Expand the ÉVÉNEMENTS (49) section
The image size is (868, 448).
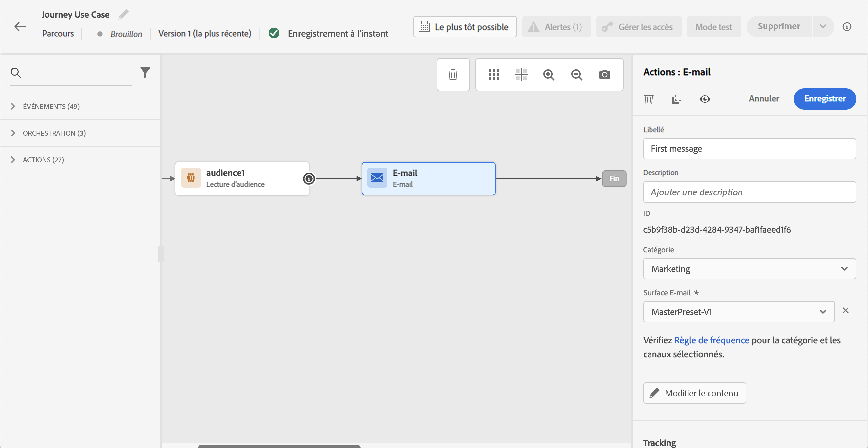(x=51, y=107)
